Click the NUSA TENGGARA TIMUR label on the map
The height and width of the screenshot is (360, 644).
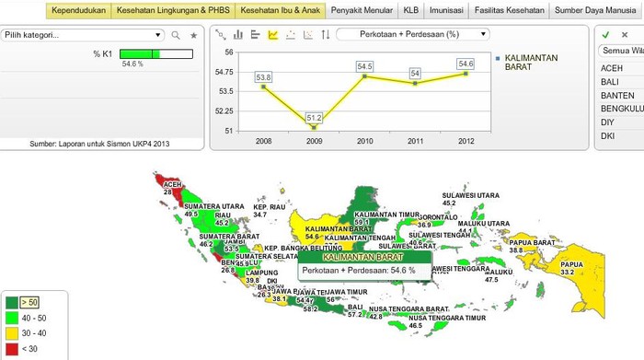point(447,318)
